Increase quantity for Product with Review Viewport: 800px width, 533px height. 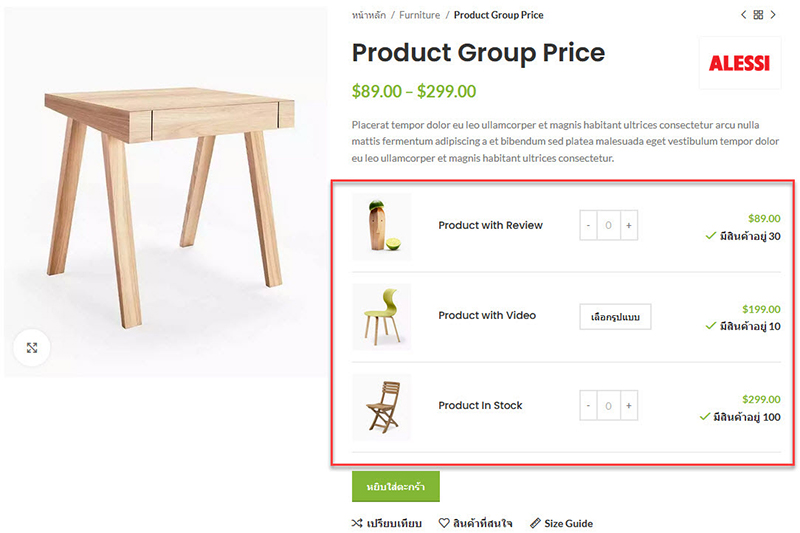click(629, 226)
